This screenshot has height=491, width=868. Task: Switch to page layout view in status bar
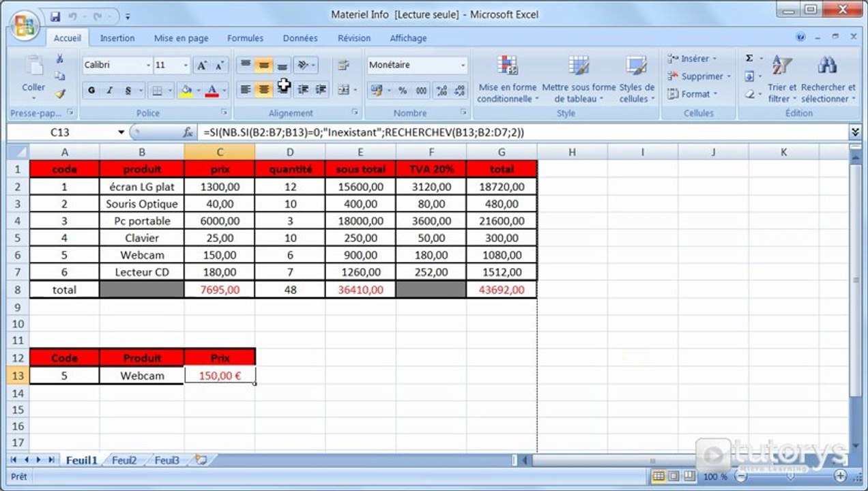[x=674, y=477]
